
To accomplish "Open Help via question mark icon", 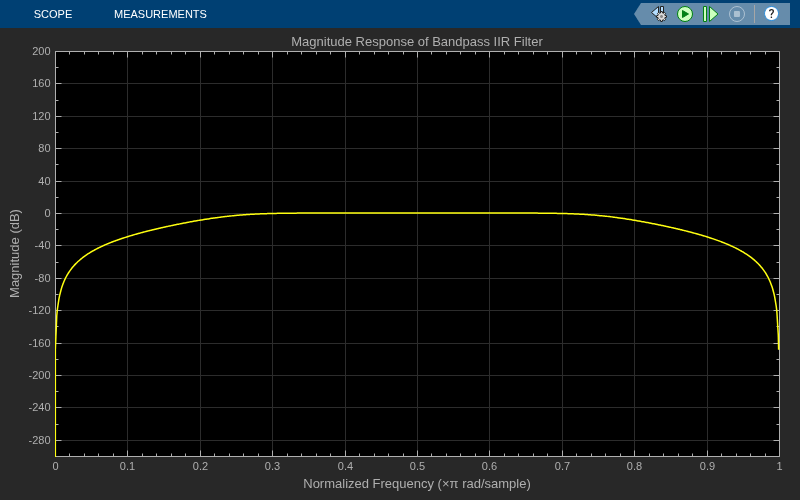I will tap(771, 14).
